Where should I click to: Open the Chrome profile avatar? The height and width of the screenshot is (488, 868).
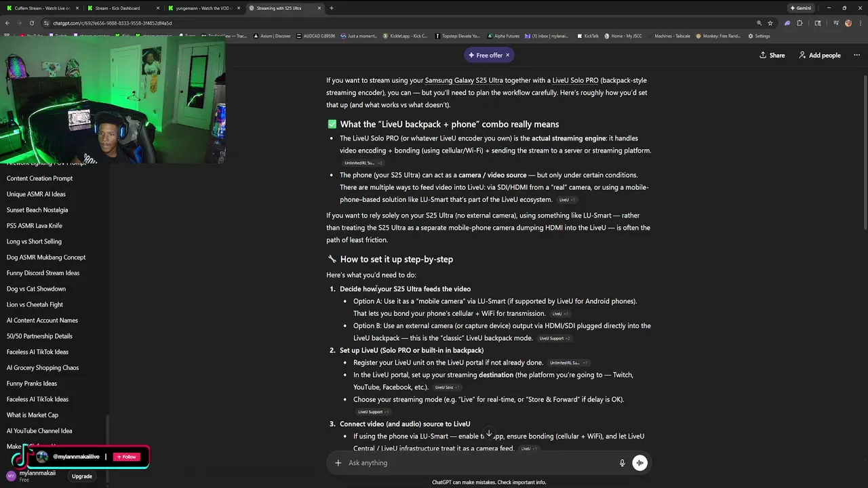(848, 23)
